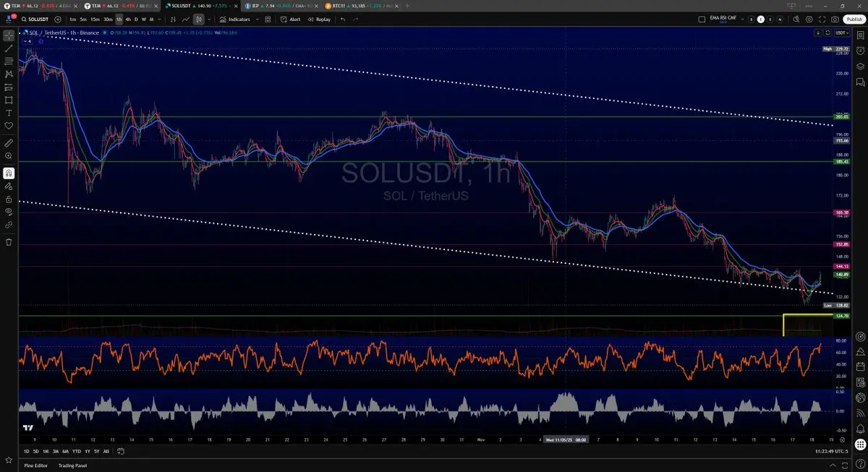Screen dimensions: 868x472
Task: Toggle lock all drawings
Action: pyautogui.click(x=9, y=199)
